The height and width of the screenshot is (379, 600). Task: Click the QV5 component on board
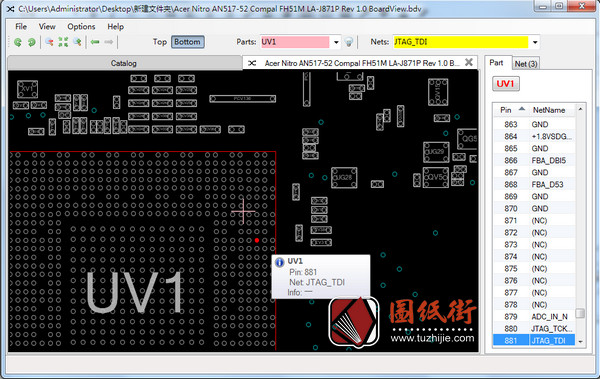pyautogui.click(x=435, y=177)
